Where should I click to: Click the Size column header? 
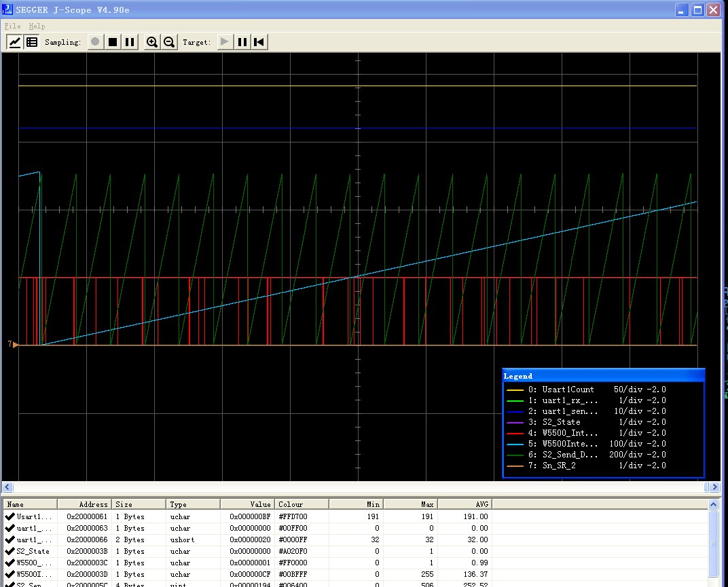(139, 504)
